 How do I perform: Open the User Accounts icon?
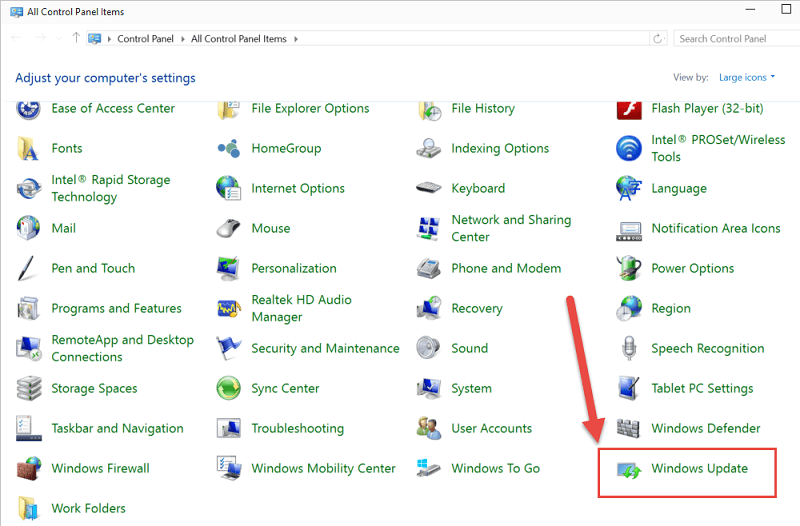tap(429, 428)
